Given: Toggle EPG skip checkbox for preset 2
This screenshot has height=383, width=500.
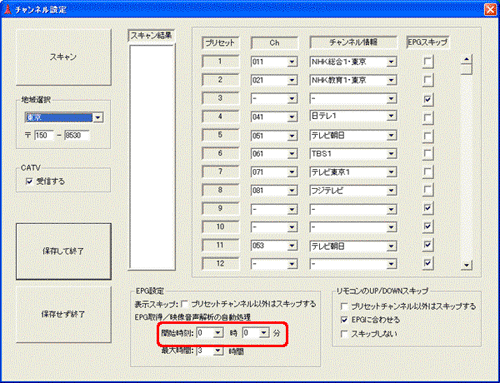Looking at the screenshot, I should coord(428,80).
